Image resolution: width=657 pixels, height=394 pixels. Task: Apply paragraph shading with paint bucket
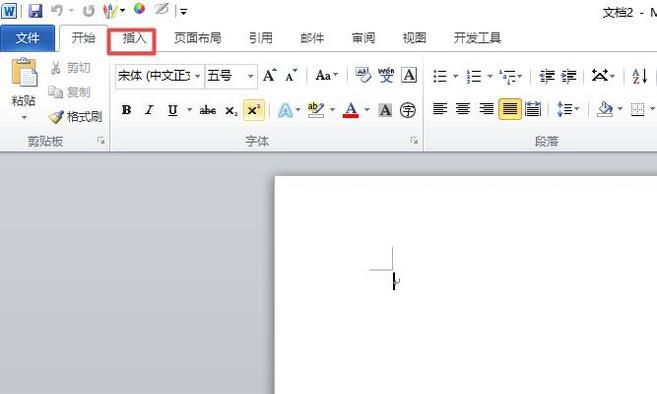click(605, 109)
